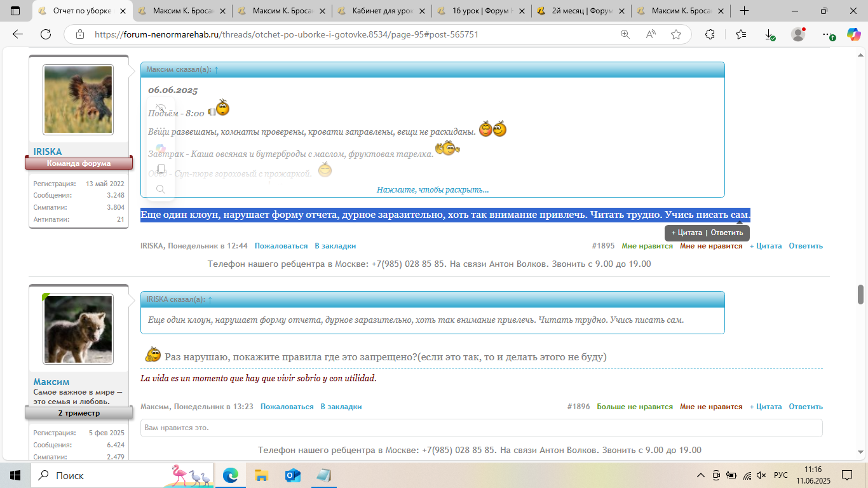Open the Extensions puzzle icon

coord(710,35)
